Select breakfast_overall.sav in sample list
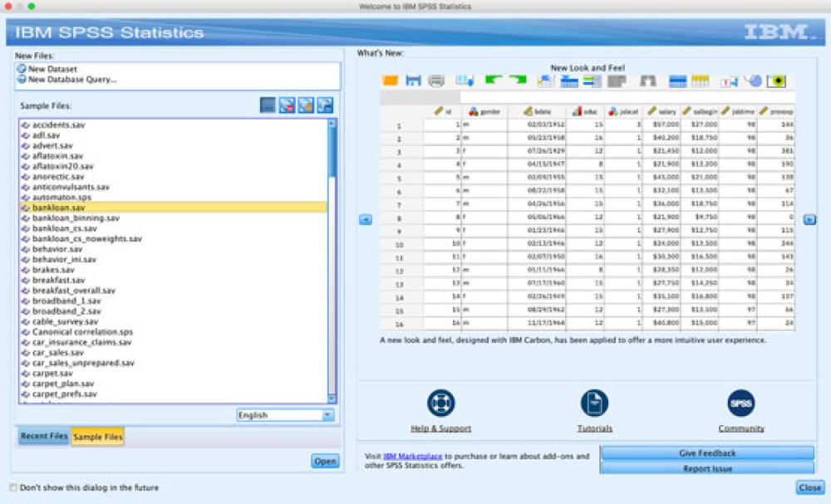831x504 pixels. pos(174,290)
